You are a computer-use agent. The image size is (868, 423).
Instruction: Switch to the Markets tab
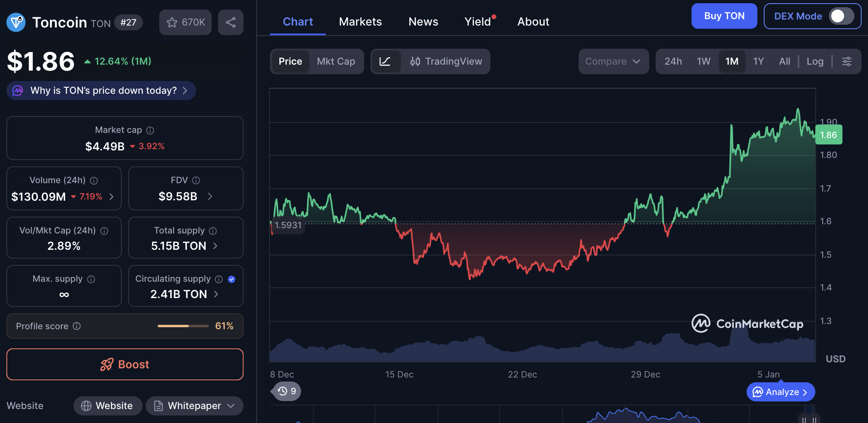(360, 22)
